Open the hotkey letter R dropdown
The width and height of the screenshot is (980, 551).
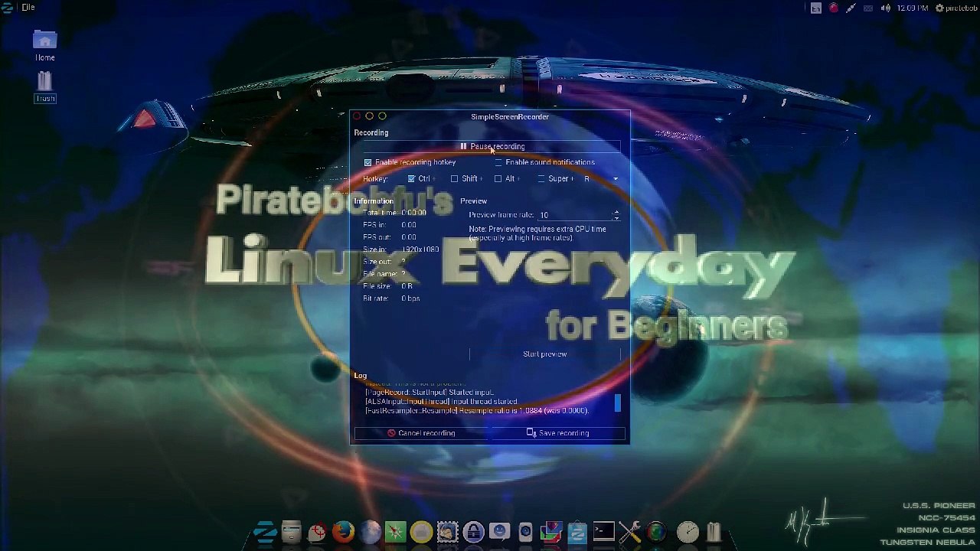click(x=600, y=178)
